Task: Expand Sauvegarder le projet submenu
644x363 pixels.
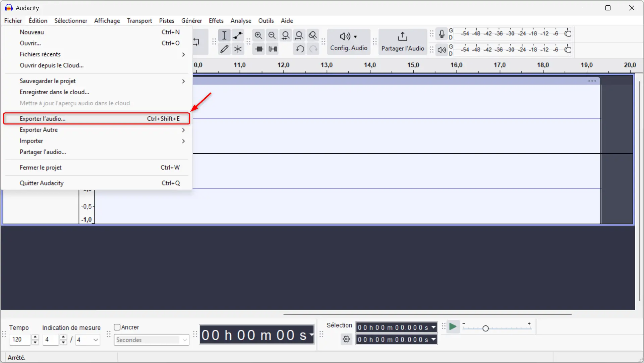Action: [97, 81]
